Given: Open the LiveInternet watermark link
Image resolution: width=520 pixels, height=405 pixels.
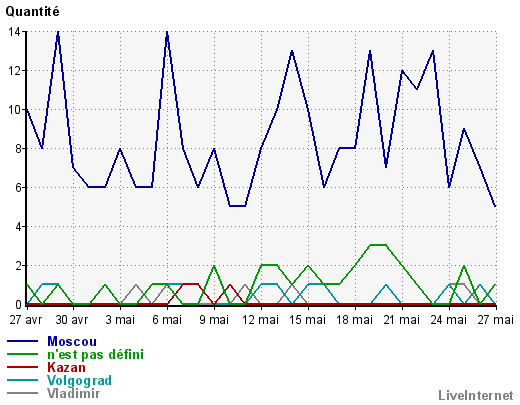Looking at the screenshot, I should 476,395.
